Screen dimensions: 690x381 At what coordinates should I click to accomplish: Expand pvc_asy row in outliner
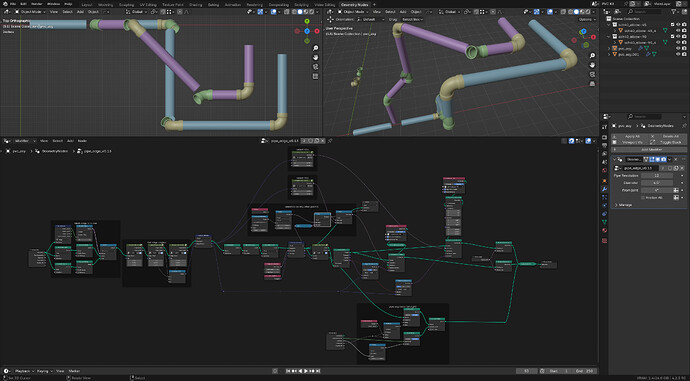(609, 48)
